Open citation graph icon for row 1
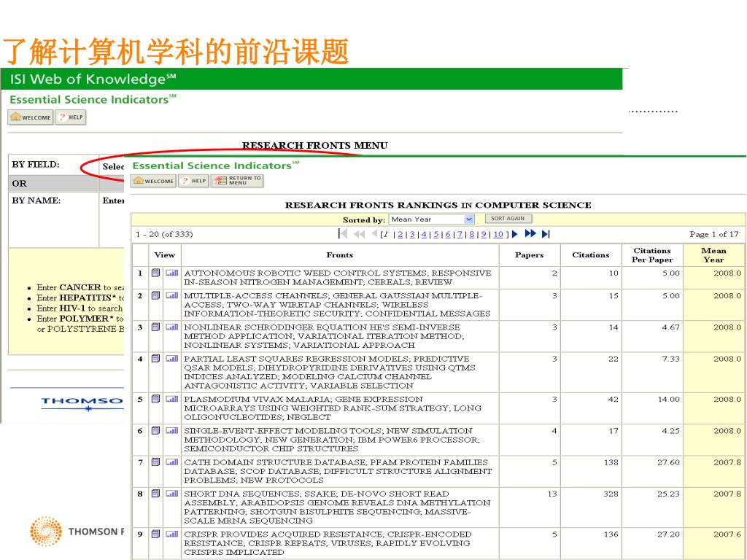This screenshot has height=560, width=747. point(172,273)
